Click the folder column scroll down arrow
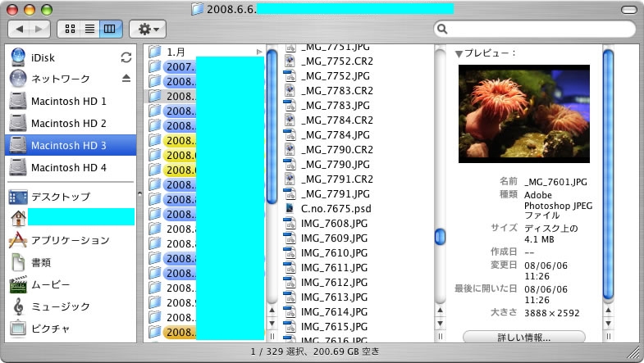Image resolution: width=644 pixels, height=363 pixels. [x=272, y=324]
